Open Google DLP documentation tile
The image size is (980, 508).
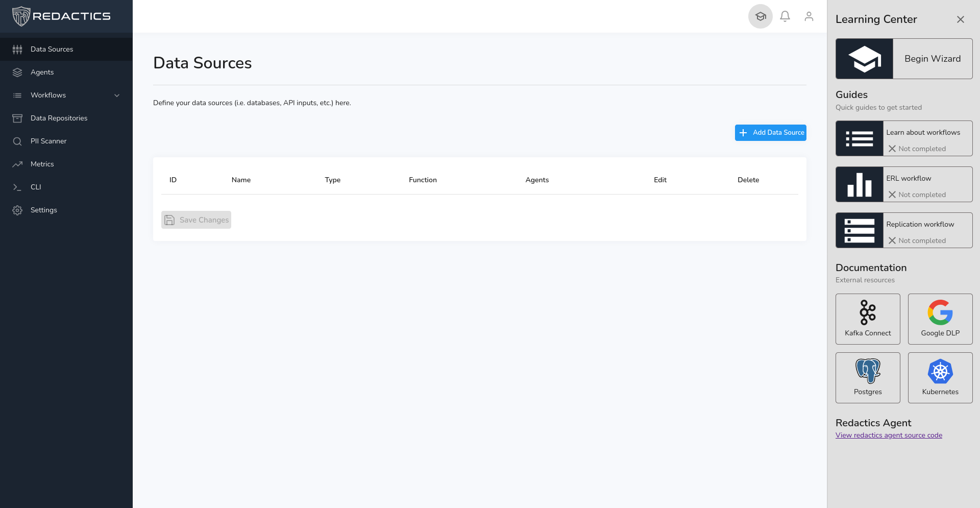pos(940,319)
